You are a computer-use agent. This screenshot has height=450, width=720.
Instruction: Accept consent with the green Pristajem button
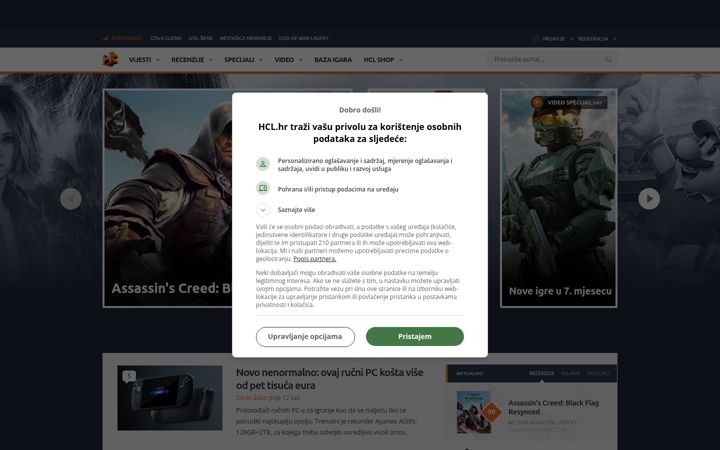[415, 337]
